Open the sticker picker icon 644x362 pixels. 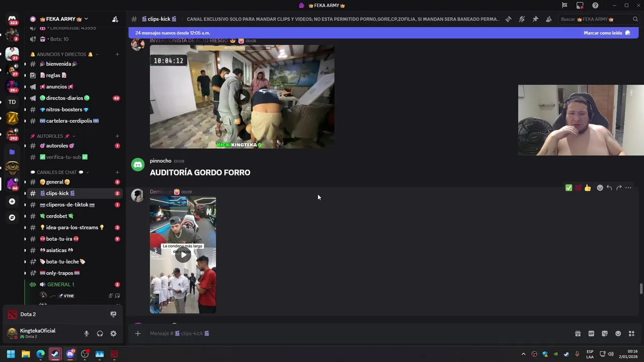click(605, 333)
